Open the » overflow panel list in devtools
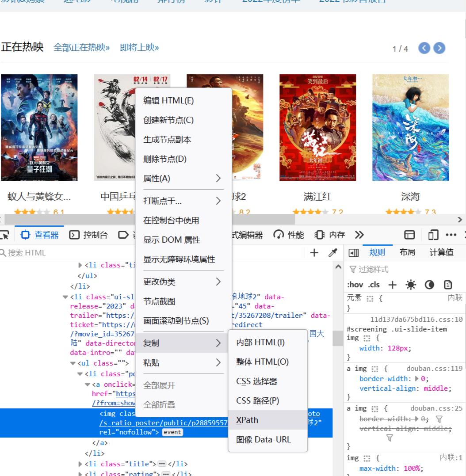Screen dimensions: 466x476 359,235
